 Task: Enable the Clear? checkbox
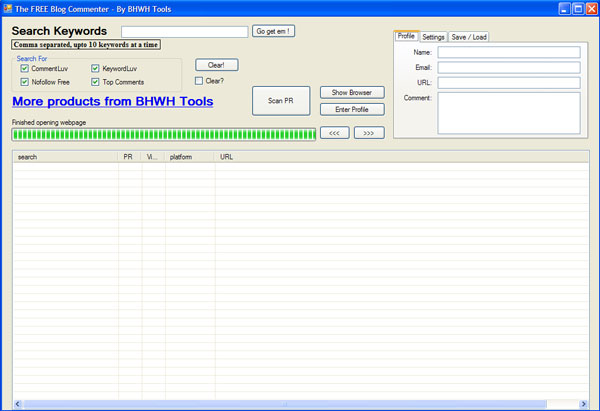coord(199,81)
